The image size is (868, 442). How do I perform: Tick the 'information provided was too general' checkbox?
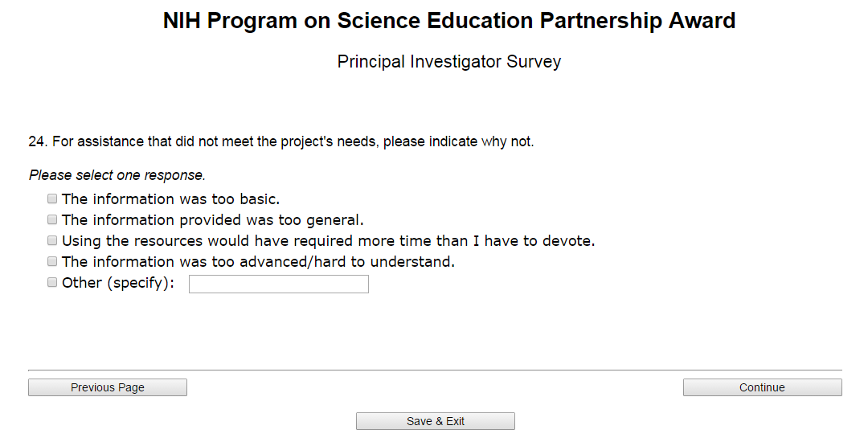pos(52,219)
